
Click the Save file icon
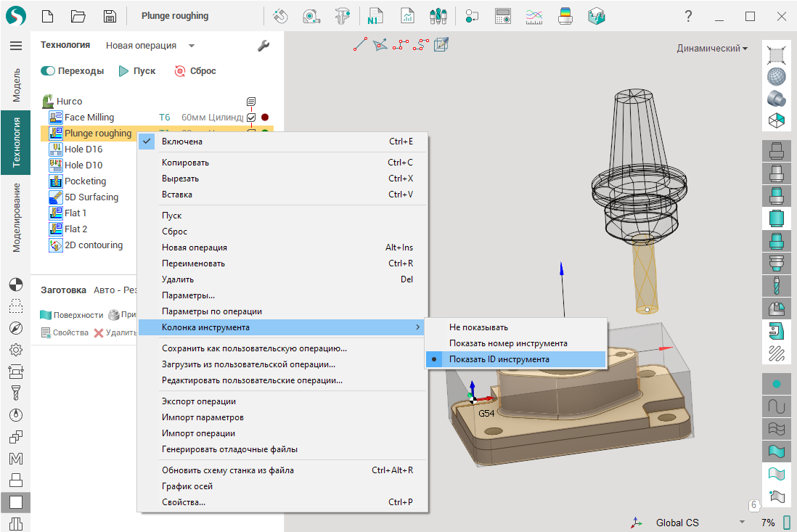point(110,16)
